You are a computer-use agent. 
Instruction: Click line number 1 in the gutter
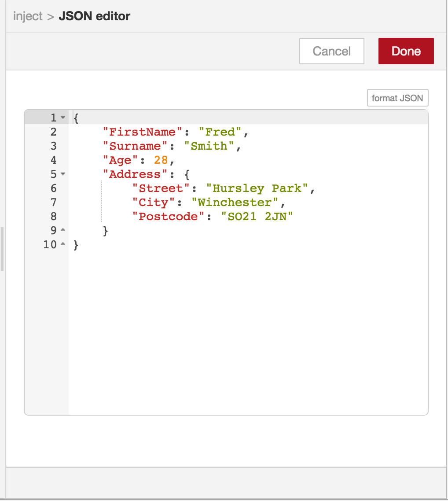point(53,118)
